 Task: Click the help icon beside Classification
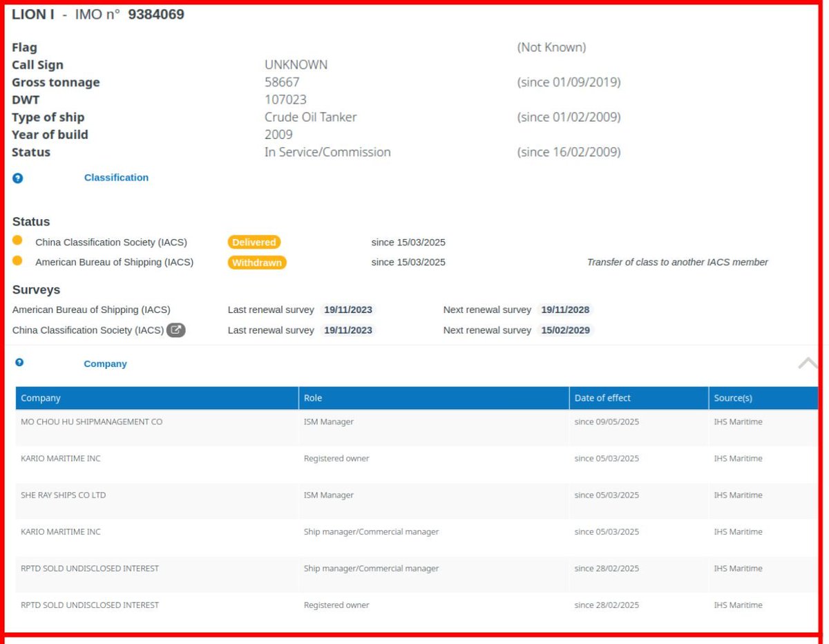(x=18, y=178)
